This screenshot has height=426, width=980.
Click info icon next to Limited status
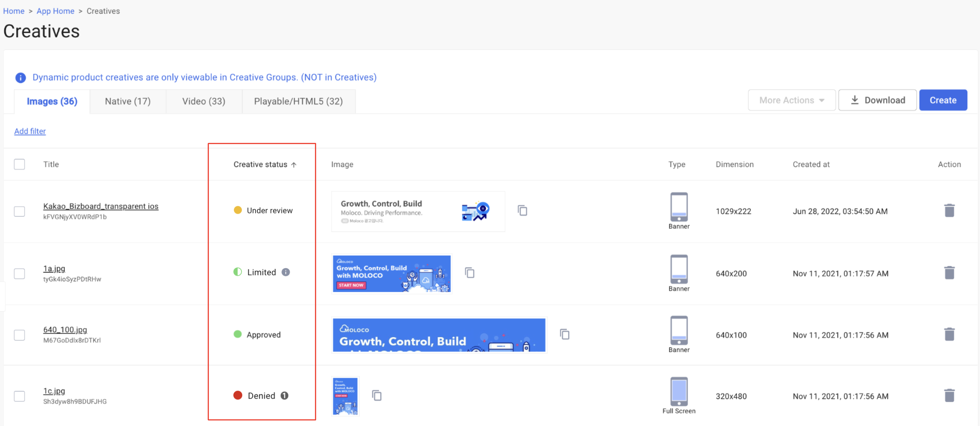coord(286,272)
